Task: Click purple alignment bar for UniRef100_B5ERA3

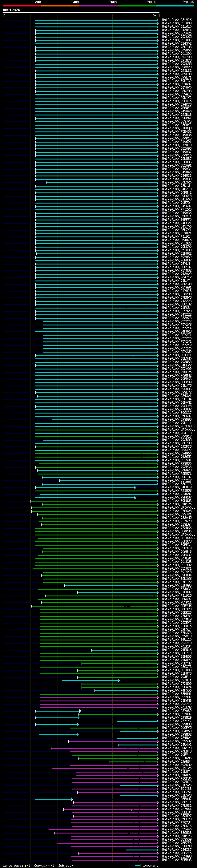Action: click(x=115, y=860)
